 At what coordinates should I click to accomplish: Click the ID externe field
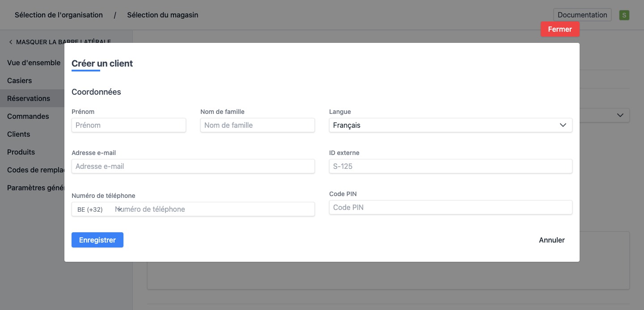coord(450,166)
